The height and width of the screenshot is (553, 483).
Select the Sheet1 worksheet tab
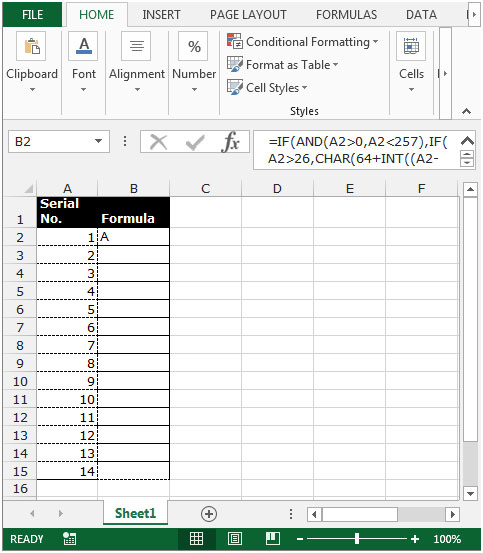(135, 513)
